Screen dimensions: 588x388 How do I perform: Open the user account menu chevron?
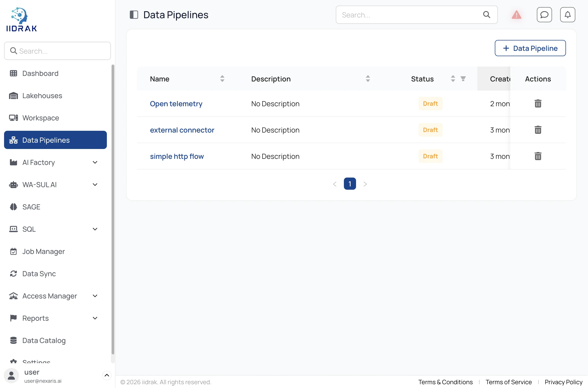coord(107,375)
